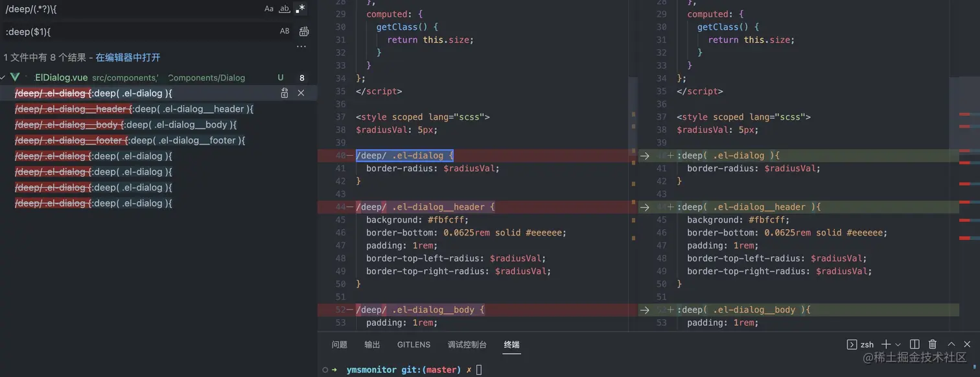Select the .el-dialog__header search result row
This screenshot has width=980, height=377.
coord(158,109)
